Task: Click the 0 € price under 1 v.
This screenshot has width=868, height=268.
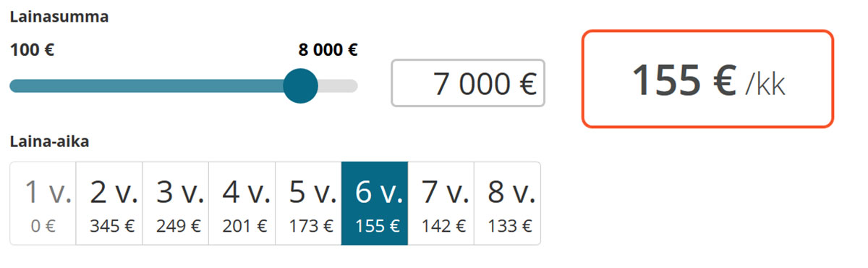Action: click(x=43, y=226)
